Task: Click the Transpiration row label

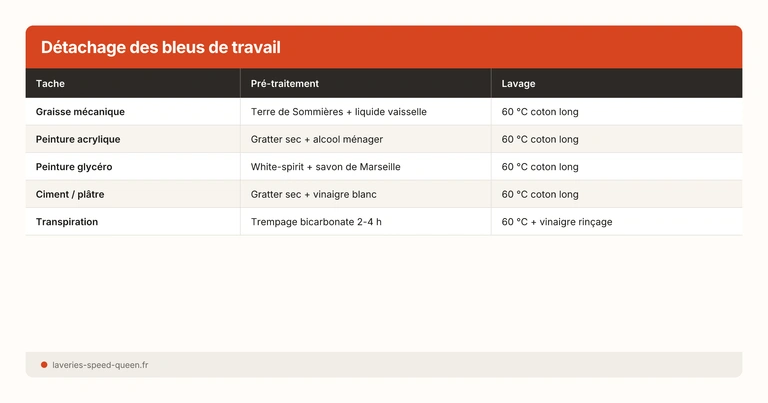Action: (67, 222)
